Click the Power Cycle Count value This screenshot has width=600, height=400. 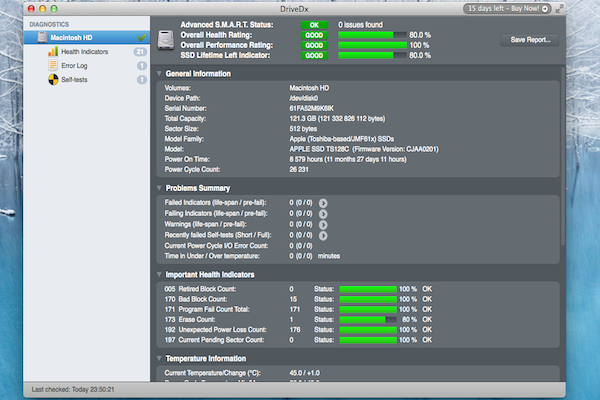[x=299, y=170]
